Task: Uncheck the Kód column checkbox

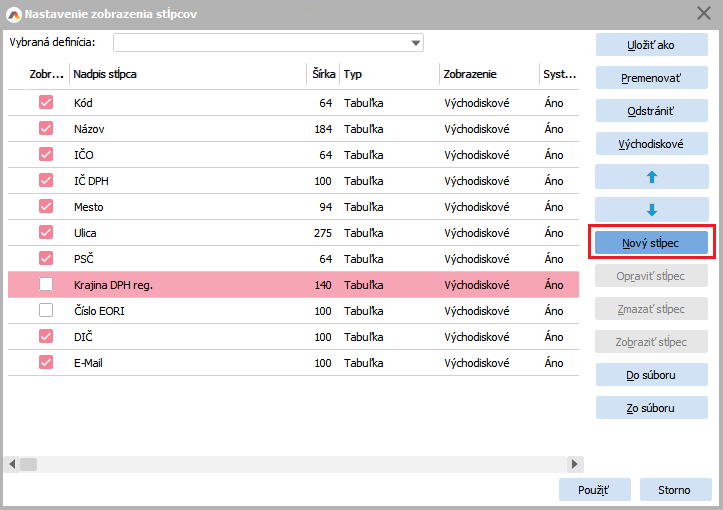Action: click(x=46, y=103)
